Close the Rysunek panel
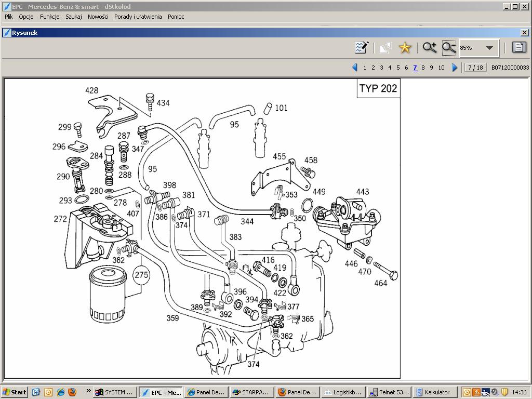Viewport: 532px width, 399px height. coord(524,33)
